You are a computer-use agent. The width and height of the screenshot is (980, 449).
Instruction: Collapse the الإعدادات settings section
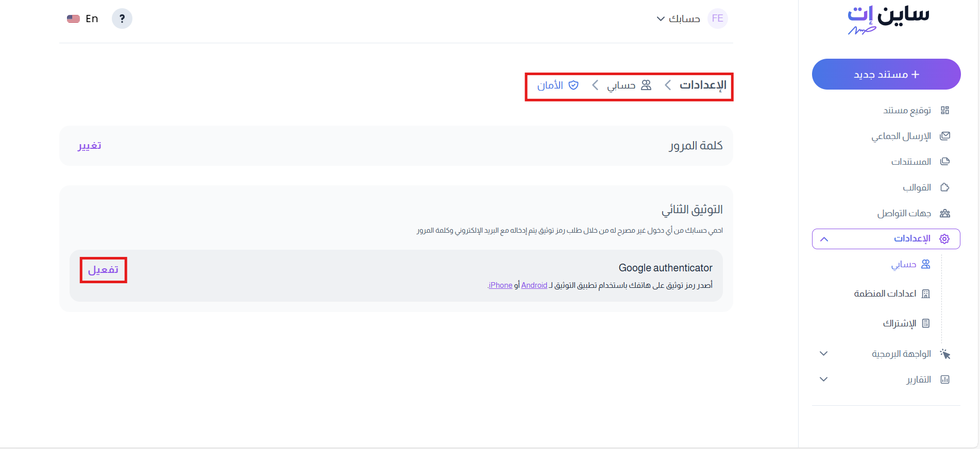coord(824,239)
